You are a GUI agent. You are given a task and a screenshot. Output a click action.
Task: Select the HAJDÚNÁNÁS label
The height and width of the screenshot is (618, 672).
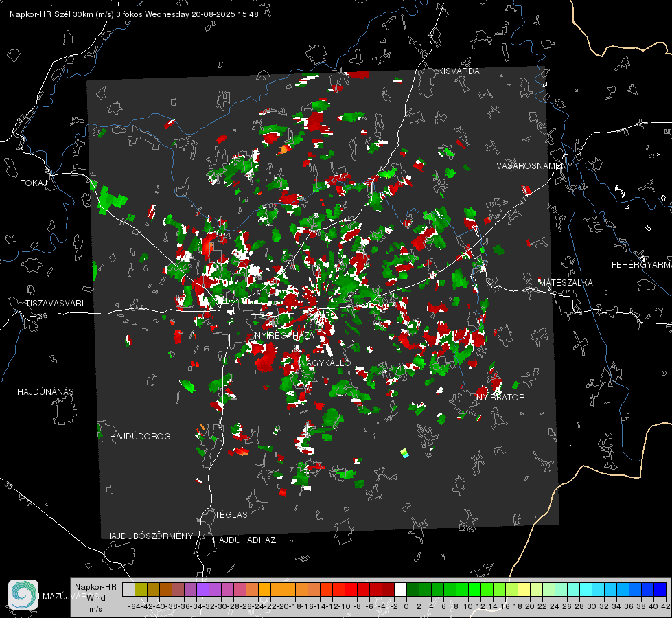tap(45, 391)
